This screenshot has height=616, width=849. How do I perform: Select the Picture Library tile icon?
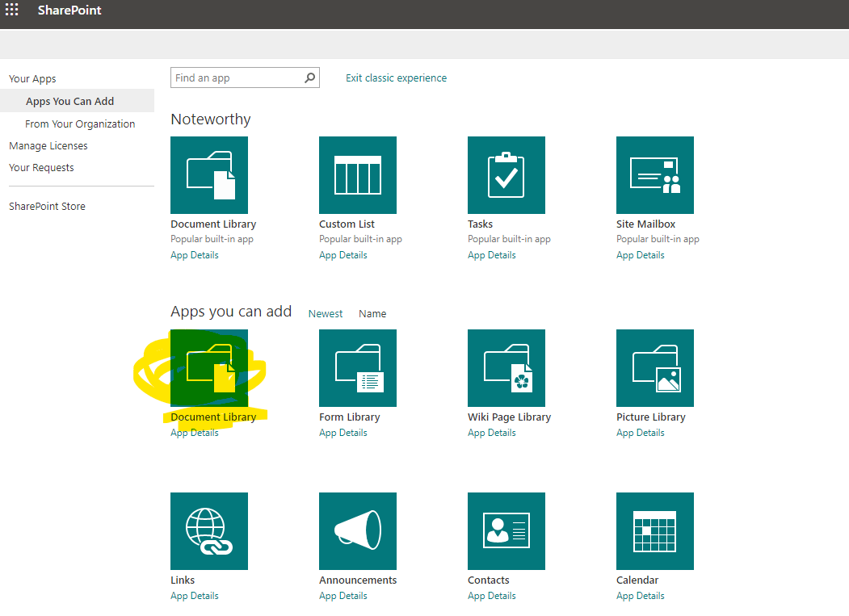(x=654, y=368)
